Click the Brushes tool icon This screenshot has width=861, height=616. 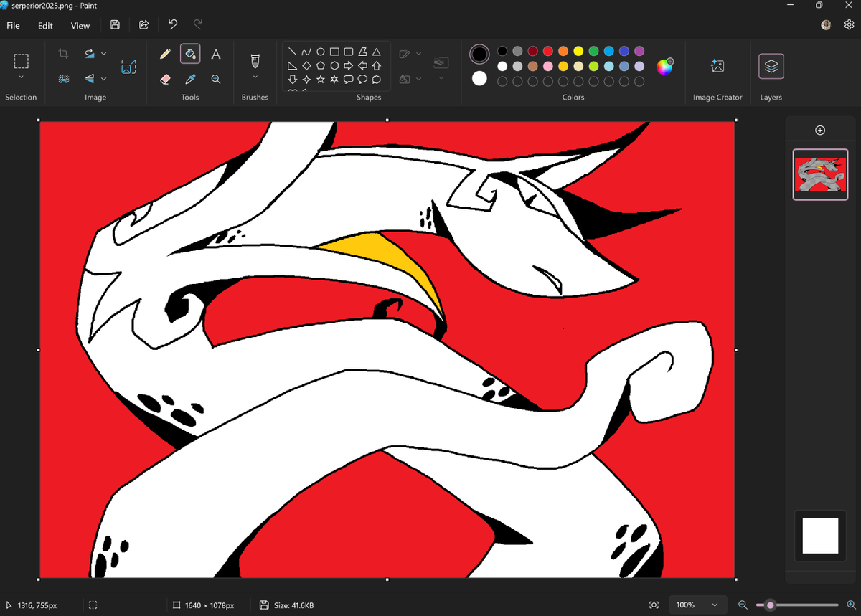(x=255, y=60)
